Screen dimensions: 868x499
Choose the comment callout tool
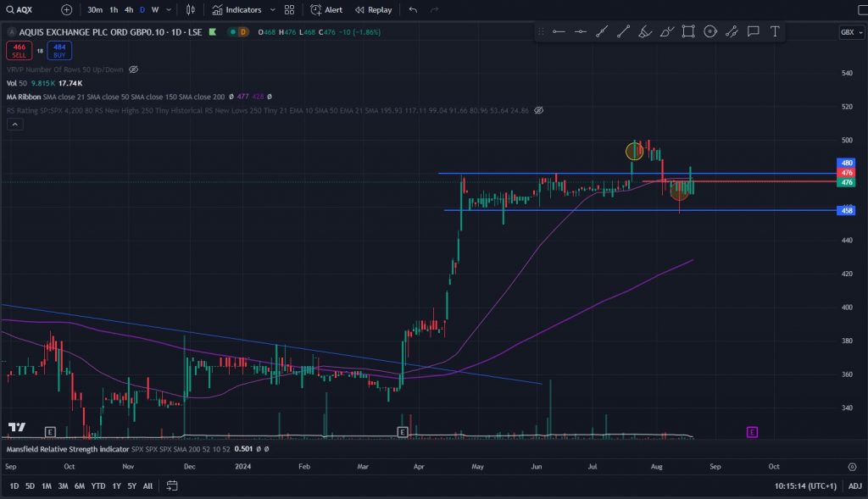point(753,31)
